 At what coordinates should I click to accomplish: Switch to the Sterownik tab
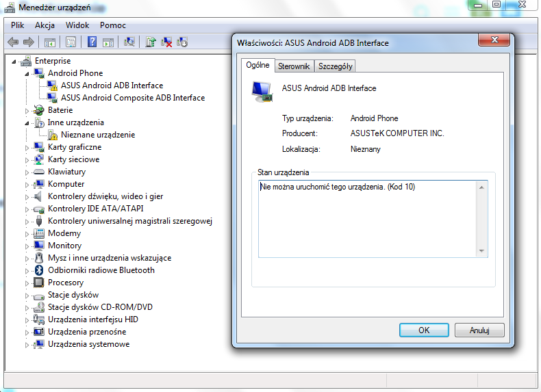tap(294, 66)
